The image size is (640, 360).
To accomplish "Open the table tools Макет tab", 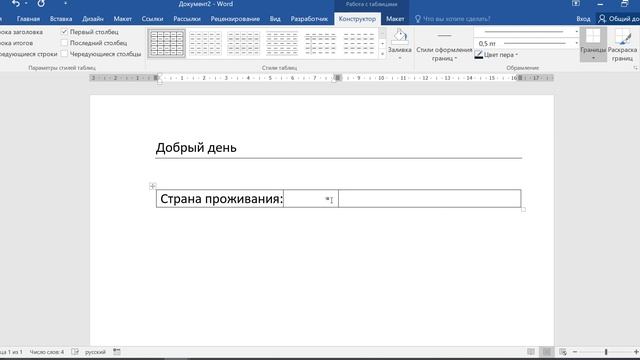I will 395,19.
